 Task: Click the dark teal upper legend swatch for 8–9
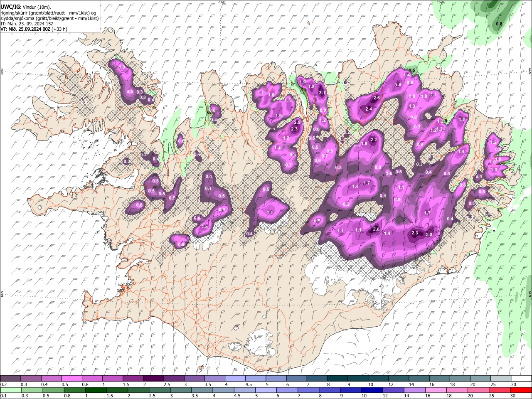point(337,378)
